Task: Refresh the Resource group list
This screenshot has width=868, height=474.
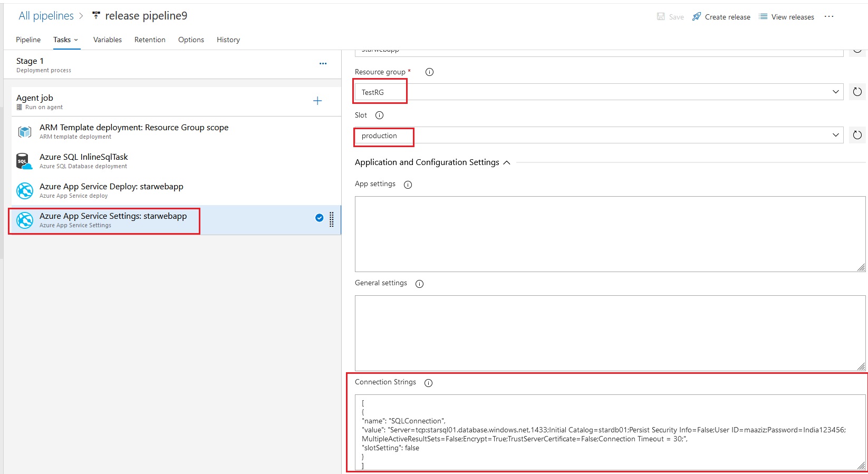Action: coord(857,92)
